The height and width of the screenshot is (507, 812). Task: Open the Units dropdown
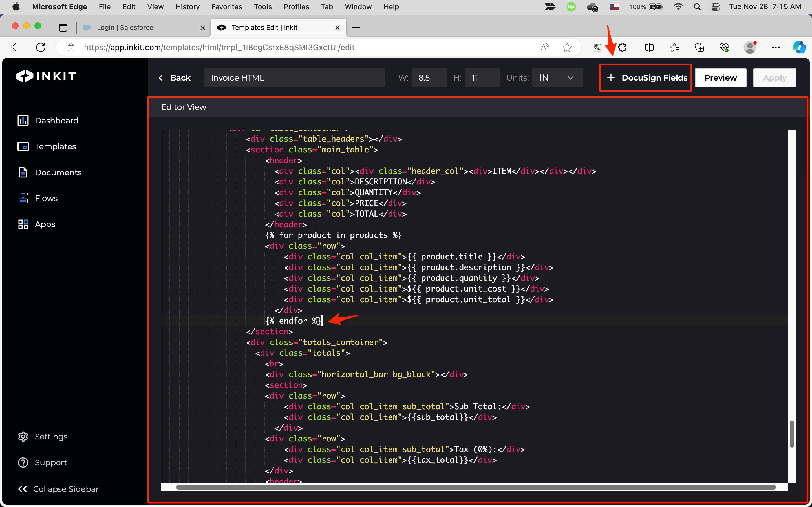point(557,77)
